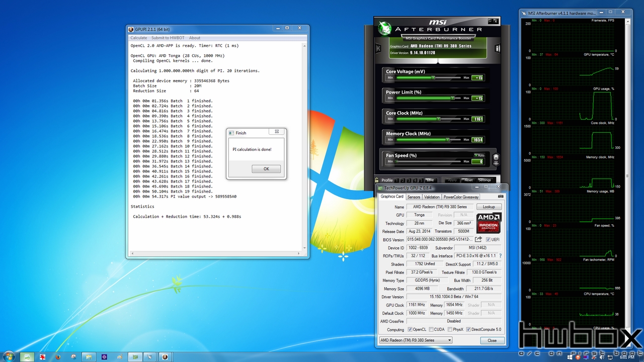Image resolution: width=644 pixels, height=362 pixels.
Task: Click the AMD Radeon Graphics logo in GPU-Z
Action: (489, 222)
